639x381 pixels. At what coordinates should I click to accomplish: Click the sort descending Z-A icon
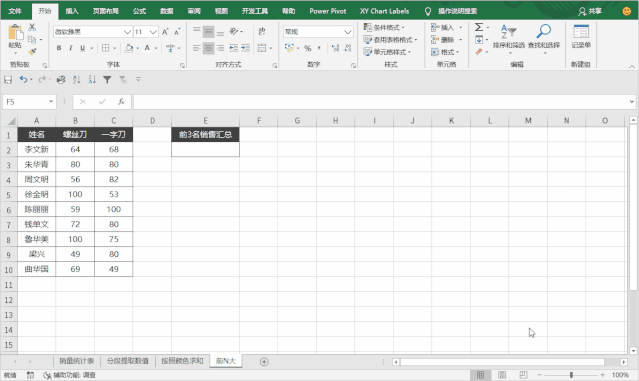(x=92, y=79)
